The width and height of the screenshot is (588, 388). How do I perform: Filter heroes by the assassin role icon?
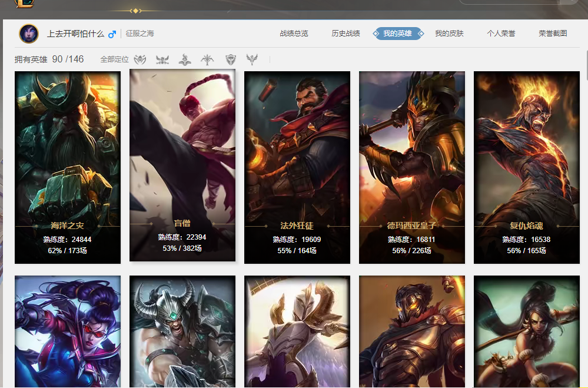coord(140,59)
